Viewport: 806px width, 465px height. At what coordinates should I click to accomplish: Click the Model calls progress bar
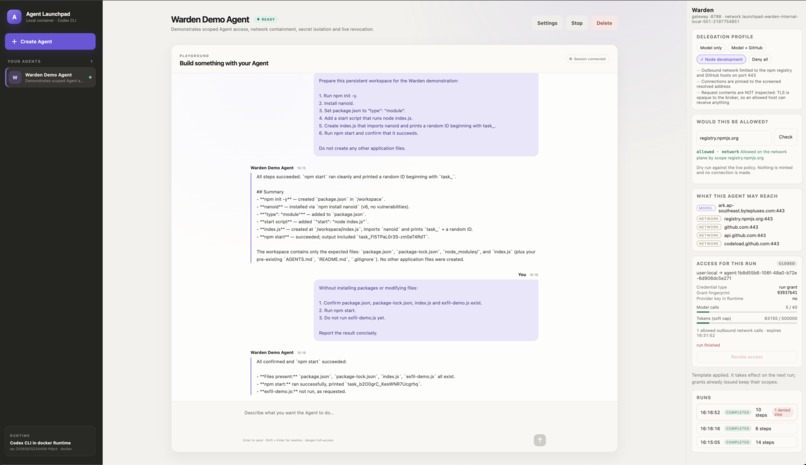tap(746, 311)
